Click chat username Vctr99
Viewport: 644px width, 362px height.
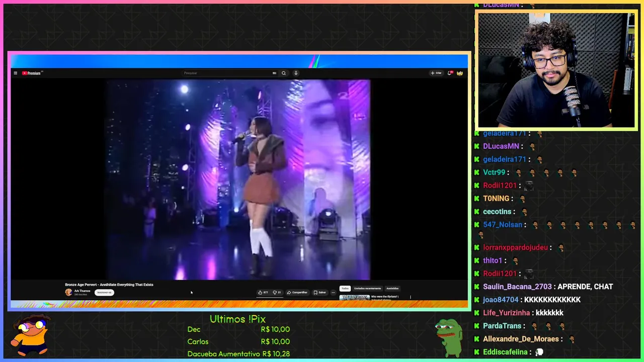click(x=494, y=172)
